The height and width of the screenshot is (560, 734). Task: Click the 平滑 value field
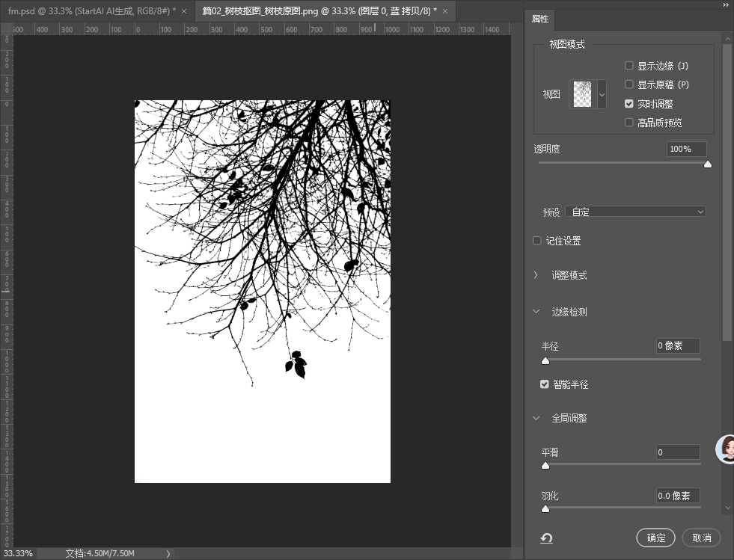tap(679, 452)
